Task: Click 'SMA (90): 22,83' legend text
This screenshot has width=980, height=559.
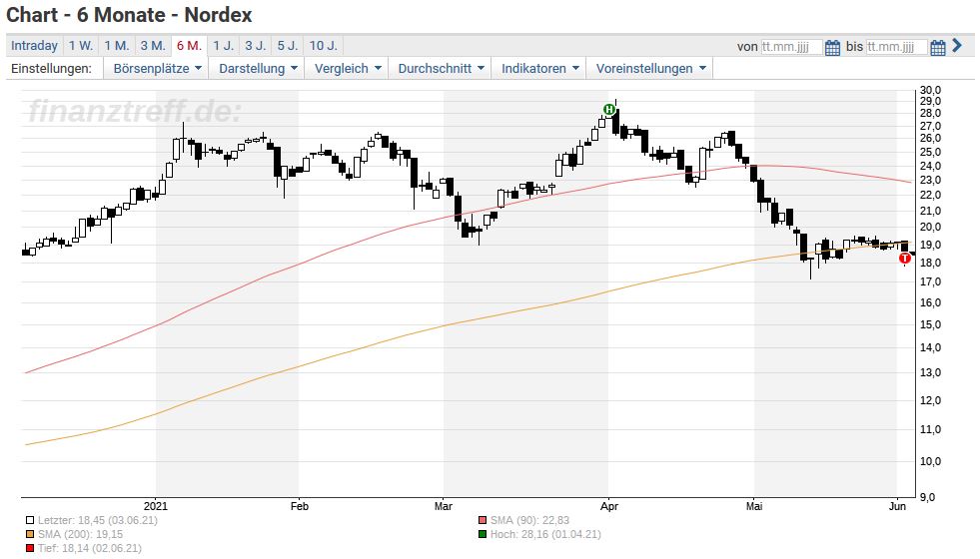Action: 529,520
